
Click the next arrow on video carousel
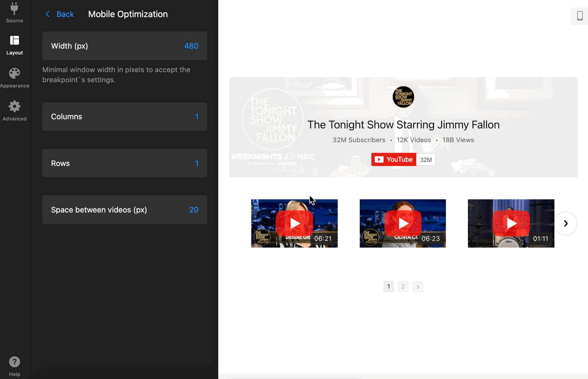(x=565, y=223)
